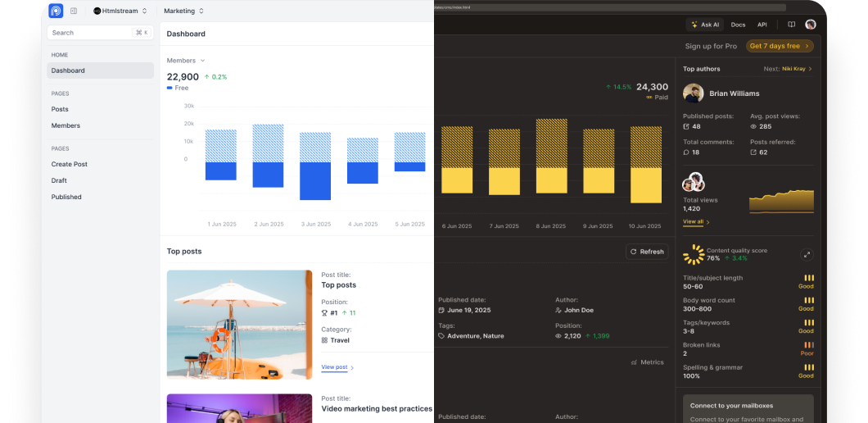Toggle the sidebar collapse icon
The width and height of the screenshot is (868, 423).
coord(74,11)
